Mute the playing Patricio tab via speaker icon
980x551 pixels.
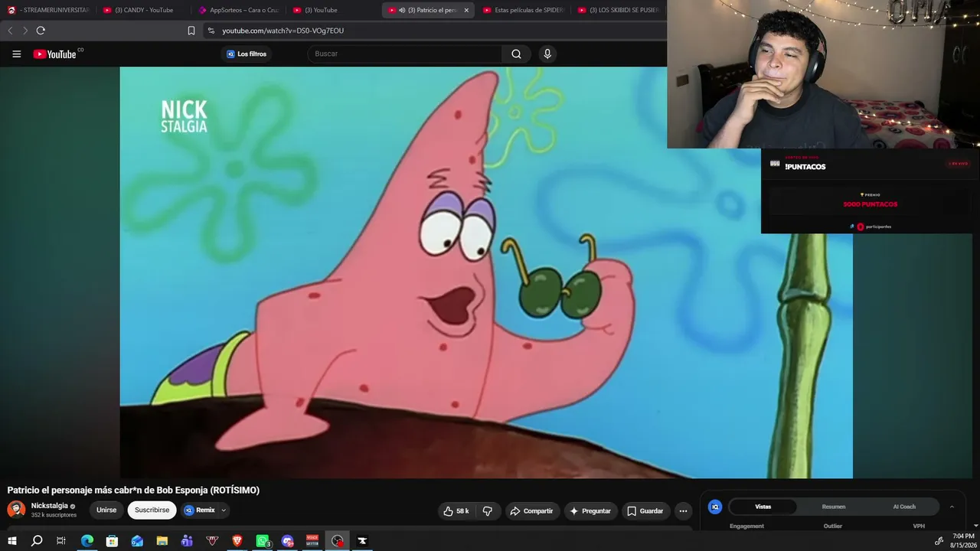(x=402, y=10)
